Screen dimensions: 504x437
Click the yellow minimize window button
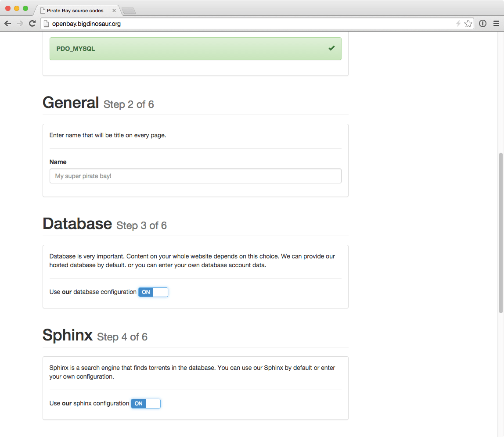(17, 8)
